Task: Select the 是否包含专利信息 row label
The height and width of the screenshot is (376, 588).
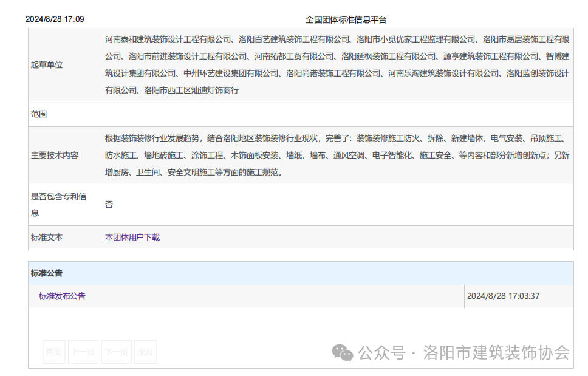Action: tap(58, 205)
